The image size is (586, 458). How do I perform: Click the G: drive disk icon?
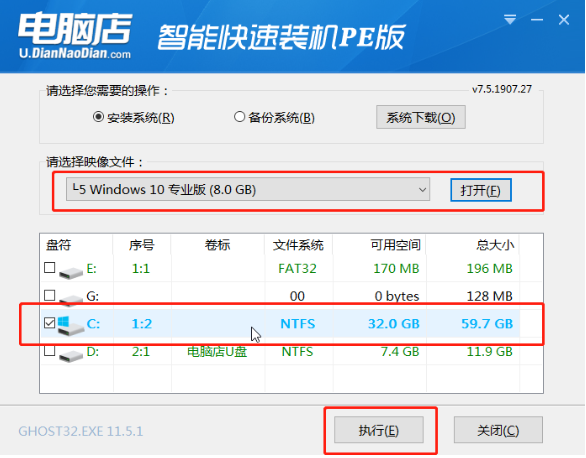click(x=71, y=300)
